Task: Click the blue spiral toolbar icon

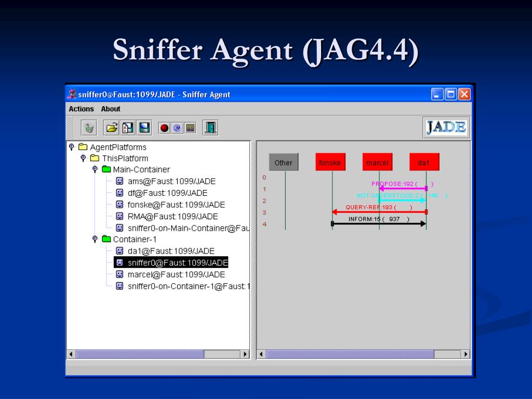Action: [178, 128]
